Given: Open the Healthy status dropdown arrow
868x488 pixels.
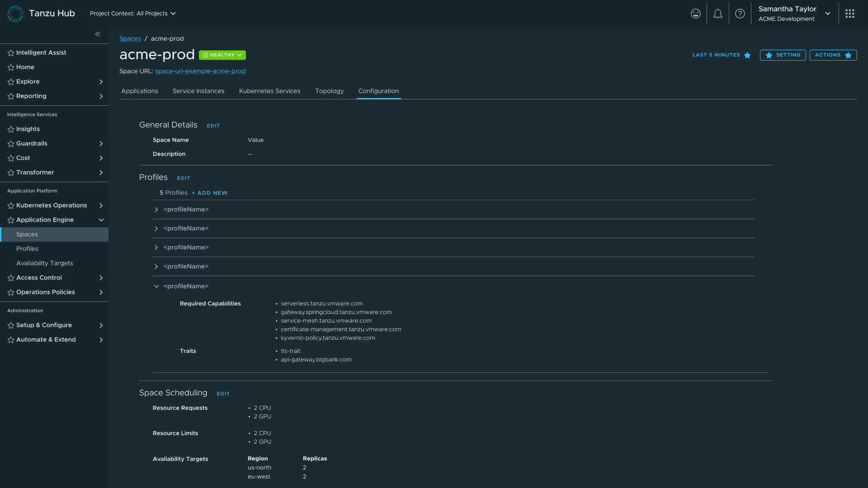Looking at the screenshot, I should [x=240, y=55].
